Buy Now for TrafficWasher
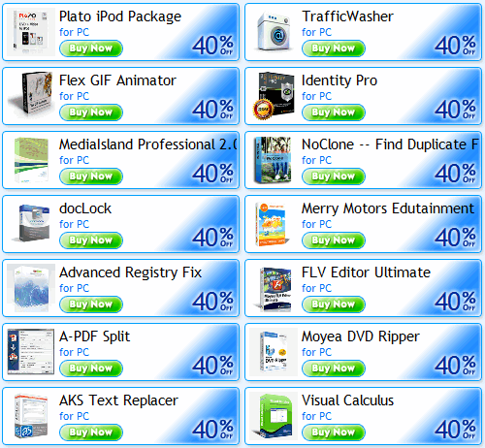Image resolution: width=485 pixels, height=448 pixels. click(x=334, y=48)
